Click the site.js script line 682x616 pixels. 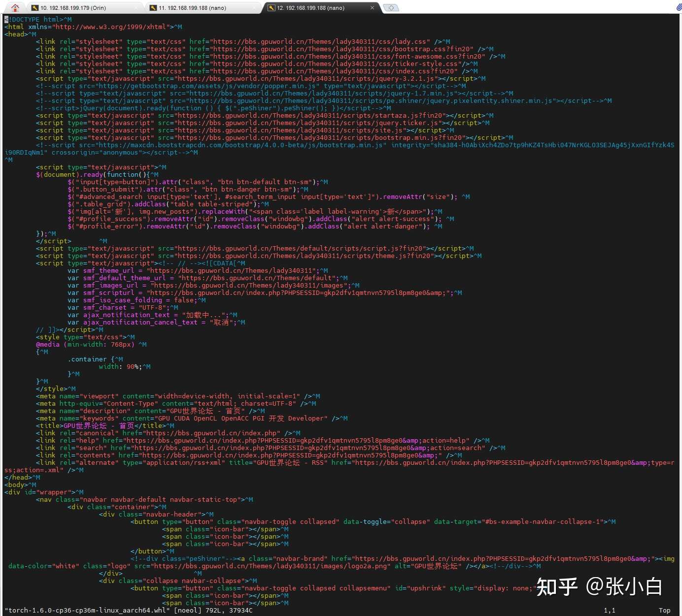point(245,130)
